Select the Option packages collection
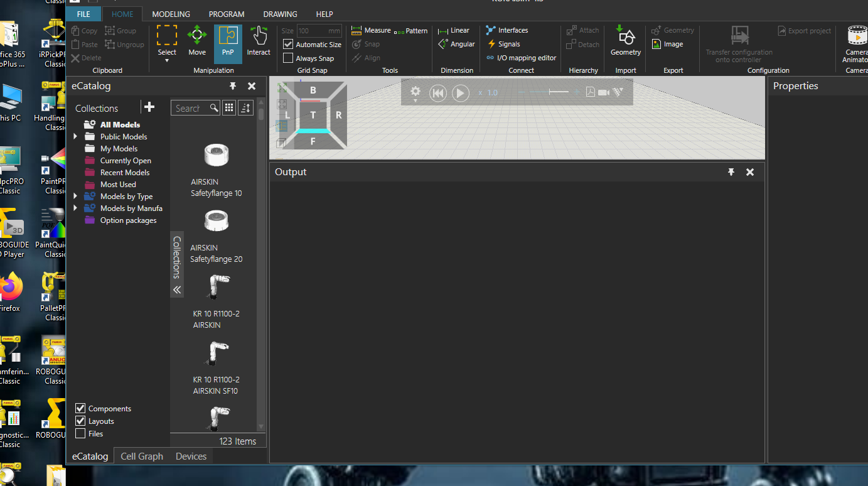The image size is (868, 486). (x=128, y=220)
